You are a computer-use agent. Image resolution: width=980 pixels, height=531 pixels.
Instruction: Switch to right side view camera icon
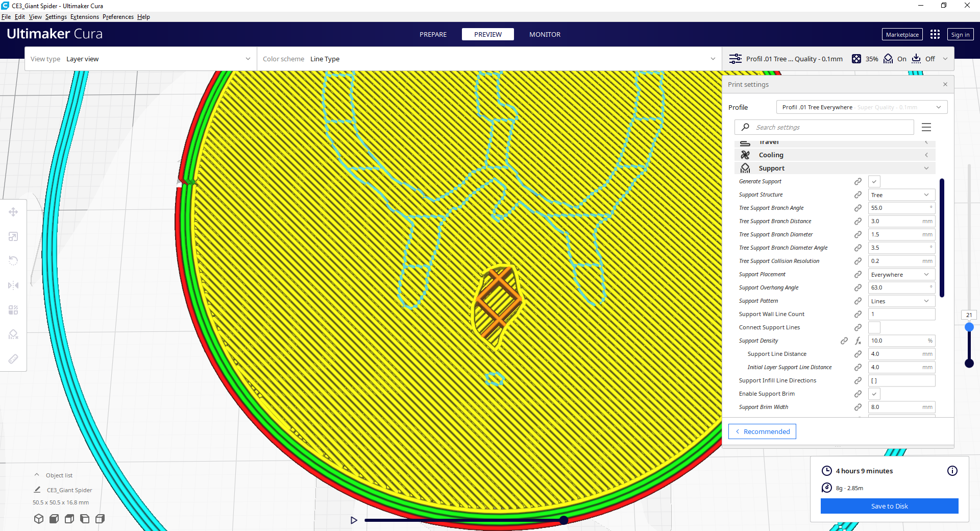pos(100,519)
